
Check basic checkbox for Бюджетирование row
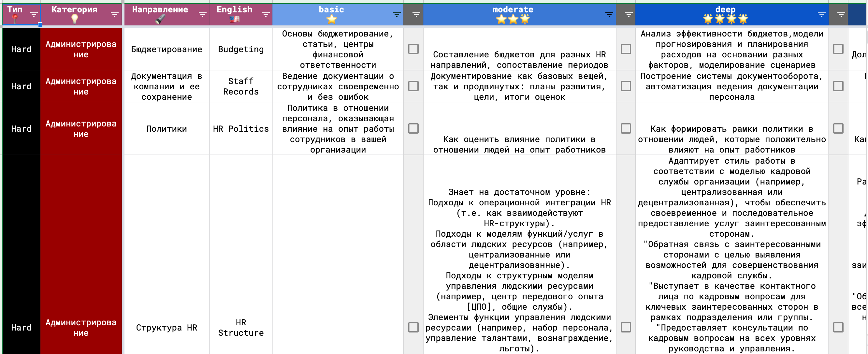tap(413, 49)
